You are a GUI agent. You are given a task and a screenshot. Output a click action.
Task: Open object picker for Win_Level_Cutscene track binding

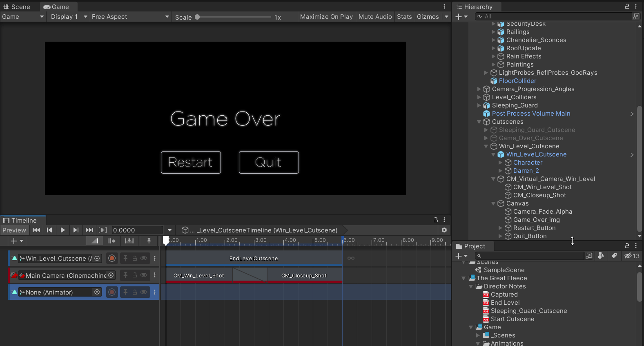(x=97, y=258)
